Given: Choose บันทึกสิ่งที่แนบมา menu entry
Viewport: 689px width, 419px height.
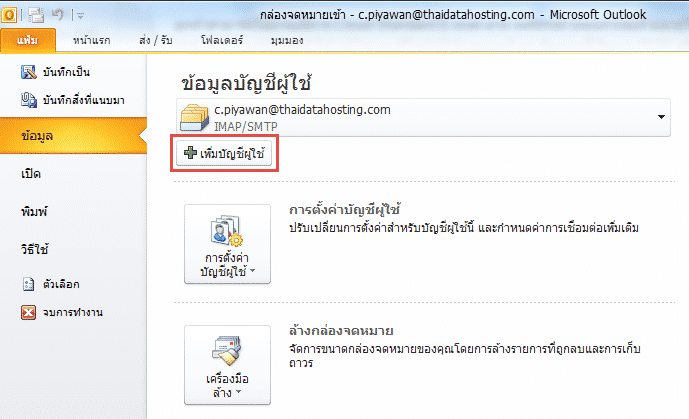Looking at the screenshot, I should point(83,100).
